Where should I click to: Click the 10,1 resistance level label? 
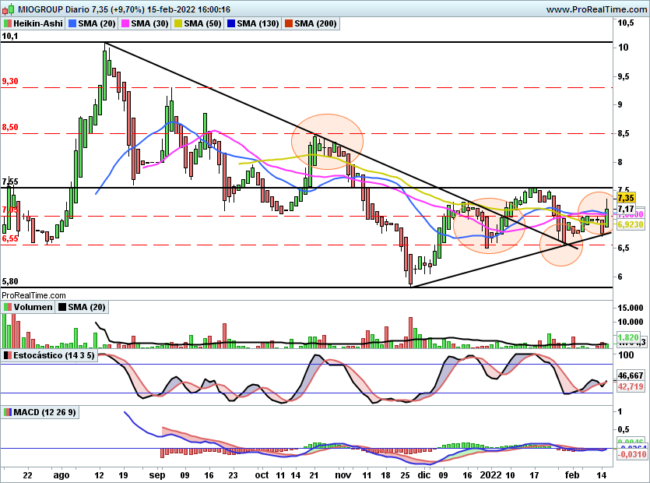(10, 36)
